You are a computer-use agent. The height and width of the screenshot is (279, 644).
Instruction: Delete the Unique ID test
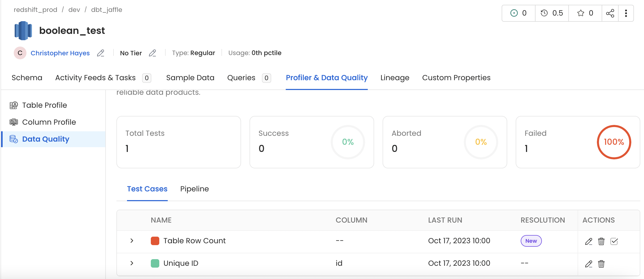[x=601, y=264]
